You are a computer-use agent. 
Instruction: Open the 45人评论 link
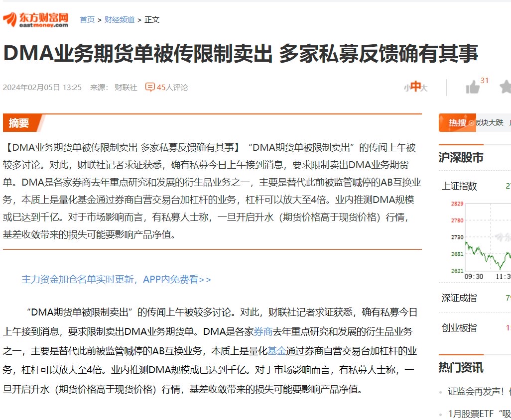[172, 87]
